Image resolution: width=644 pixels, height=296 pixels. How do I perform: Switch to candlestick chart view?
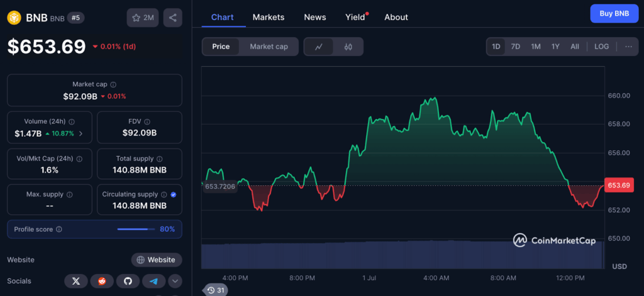[348, 47]
